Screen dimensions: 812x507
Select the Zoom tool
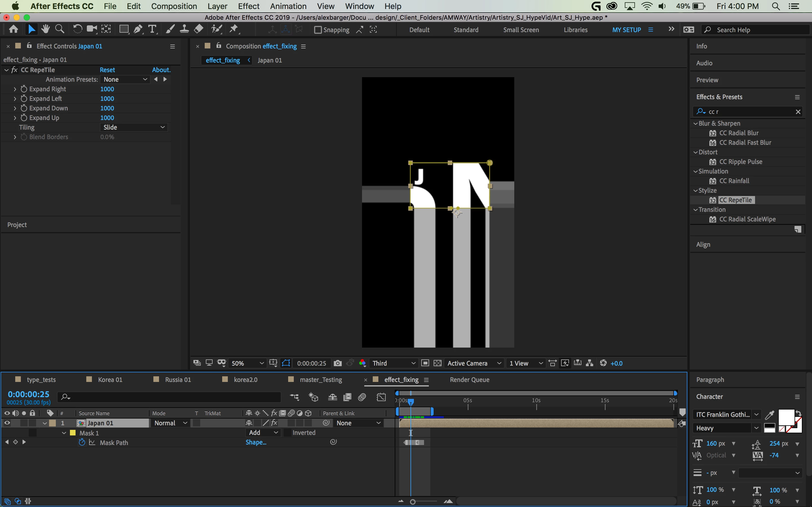(x=60, y=29)
